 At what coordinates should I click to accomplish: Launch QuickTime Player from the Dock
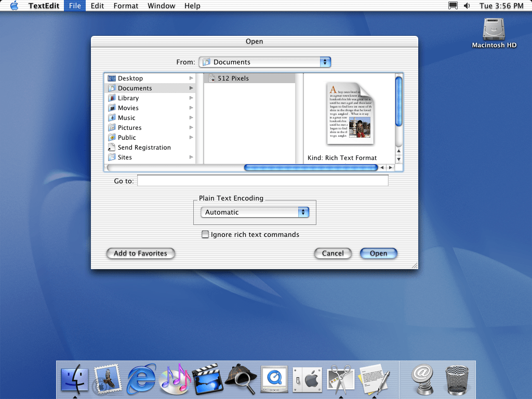pyautogui.click(x=274, y=379)
